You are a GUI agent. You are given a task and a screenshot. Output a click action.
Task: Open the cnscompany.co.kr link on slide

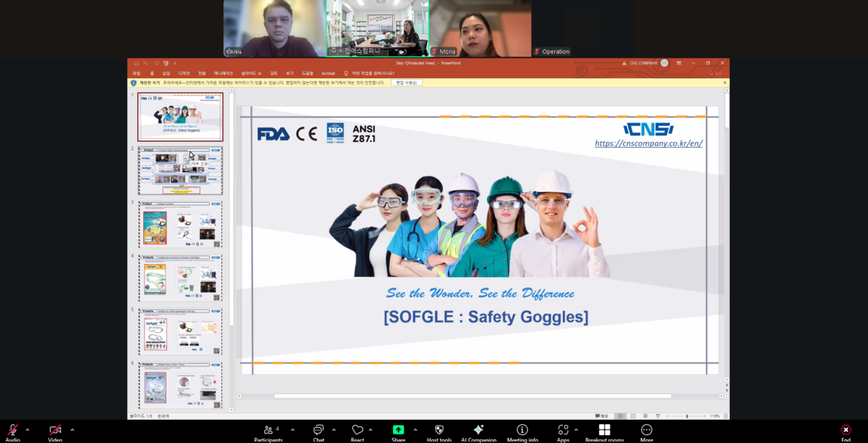click(648, 143)
